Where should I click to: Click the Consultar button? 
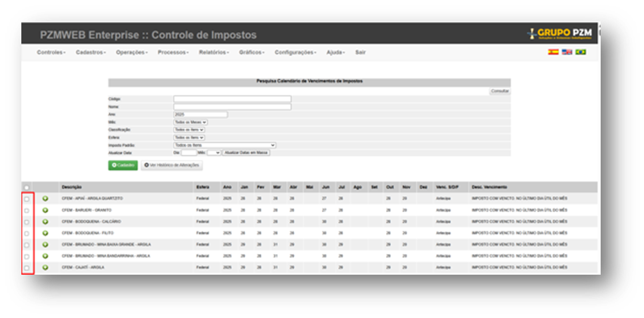coord(500,91)
